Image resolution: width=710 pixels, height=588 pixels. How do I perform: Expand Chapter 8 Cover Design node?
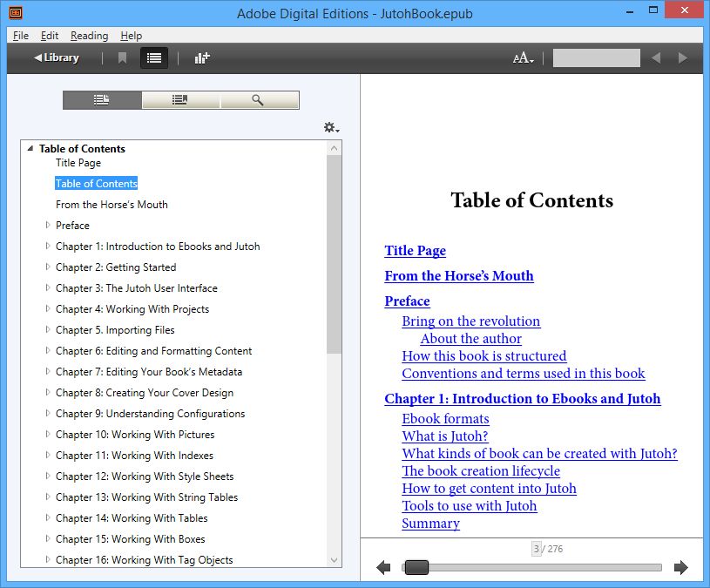point(48,392)
